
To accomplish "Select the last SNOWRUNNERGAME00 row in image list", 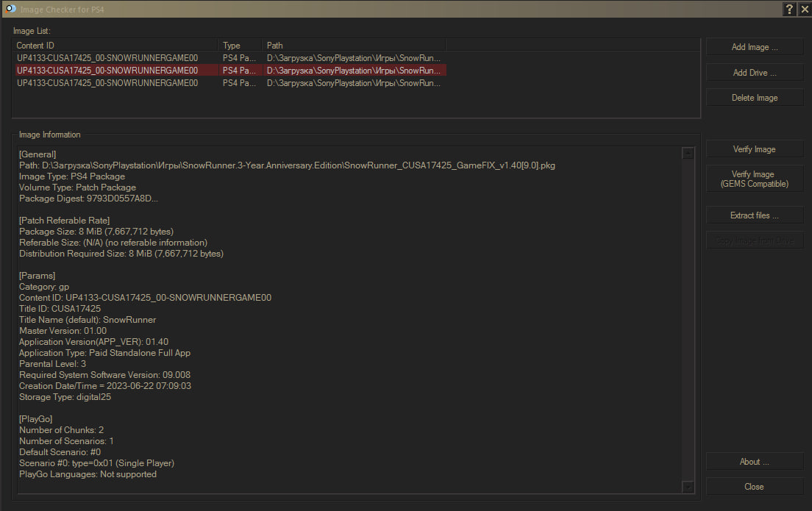I will pos(230,83).
